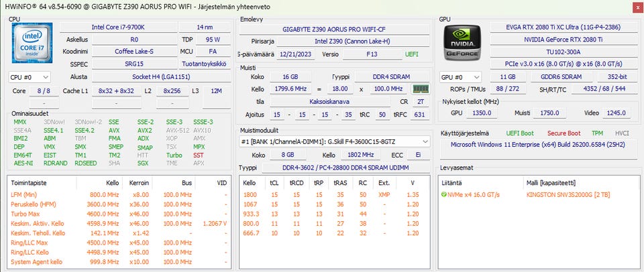Viewport: 644px width, 272px height.
Task: Select the 8x32 + 8x32 L1 cache value
Action: (116, 90)
